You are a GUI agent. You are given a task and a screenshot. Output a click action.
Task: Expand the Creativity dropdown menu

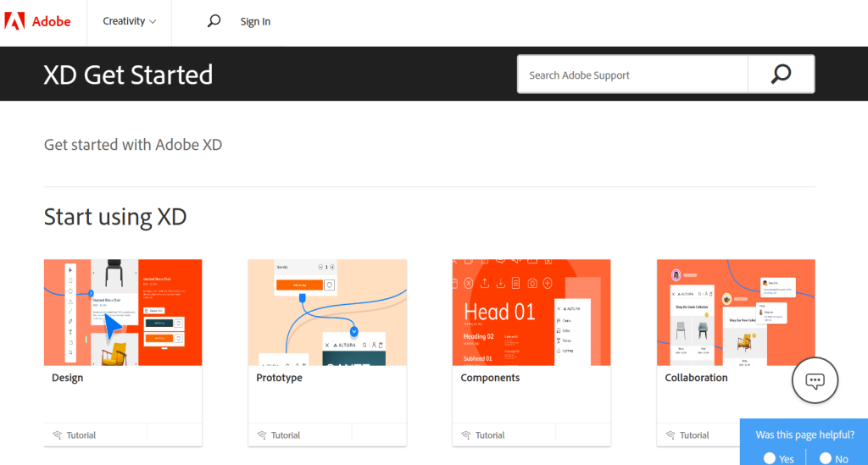[x=129, y=21]
